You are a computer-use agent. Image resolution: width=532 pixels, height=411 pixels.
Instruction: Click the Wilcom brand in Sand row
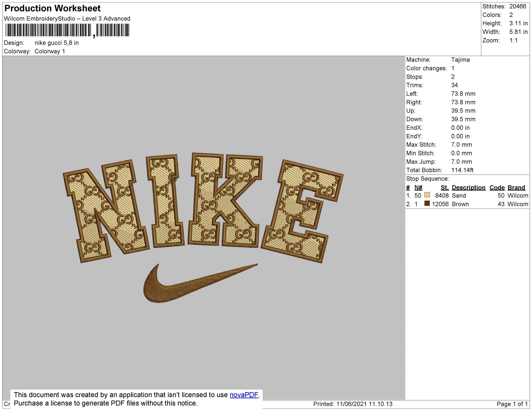point(518,196)
